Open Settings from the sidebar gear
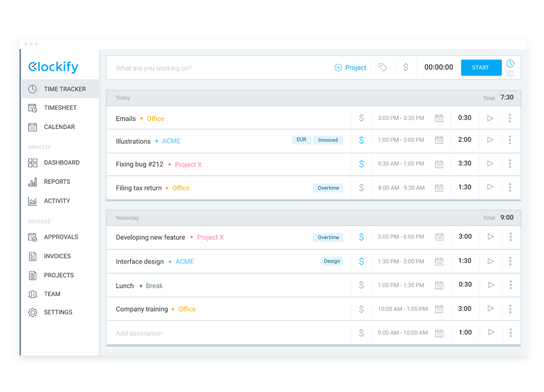 click(33, 312)
